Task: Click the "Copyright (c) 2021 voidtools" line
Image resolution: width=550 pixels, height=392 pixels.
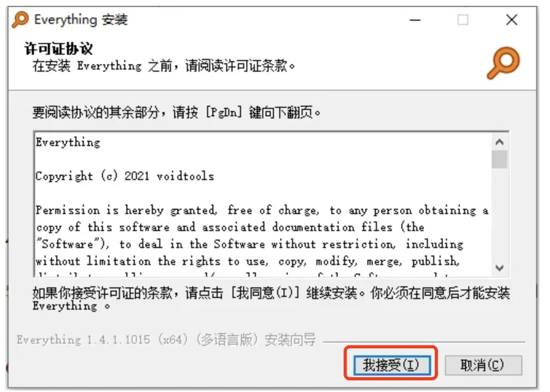Action: click(125, 176)
